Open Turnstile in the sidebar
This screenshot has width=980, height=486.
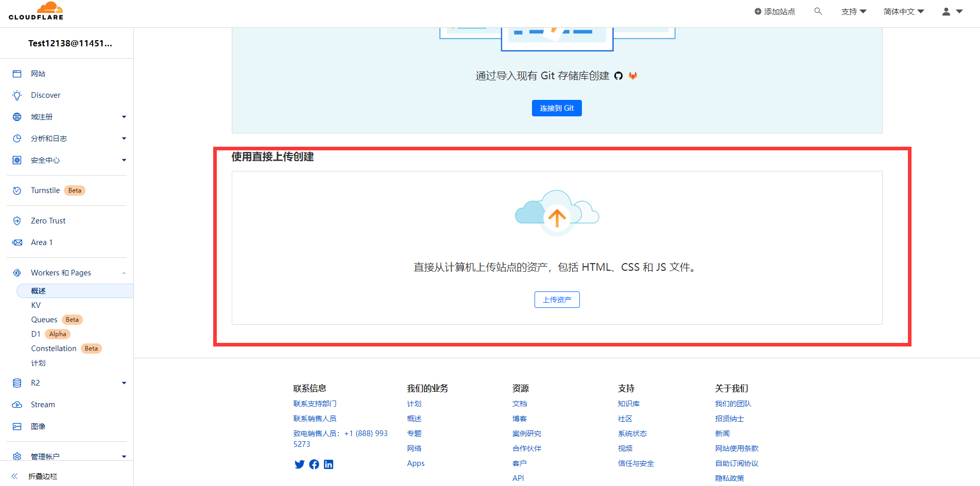click(45, 190)
